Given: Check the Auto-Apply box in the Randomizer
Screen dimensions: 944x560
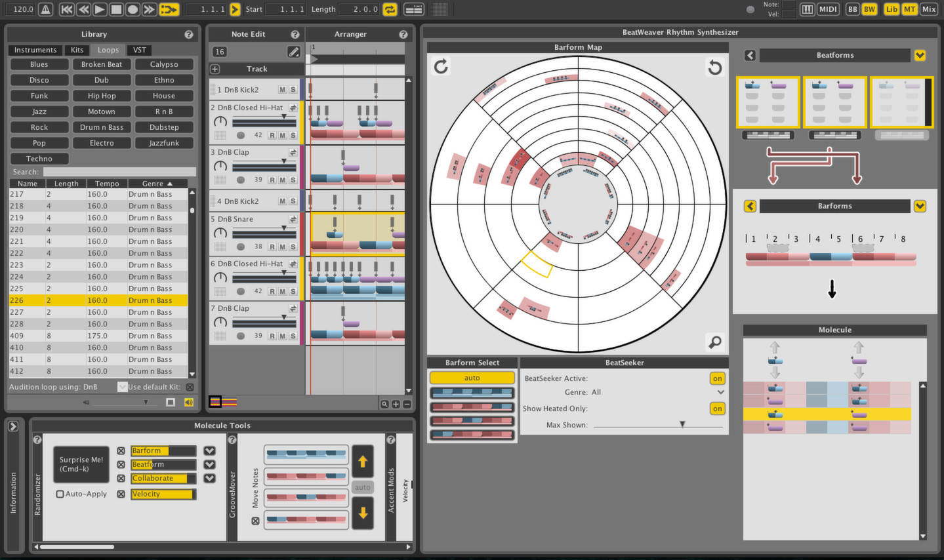Looking at the screenshot, I should click(60, 494).
